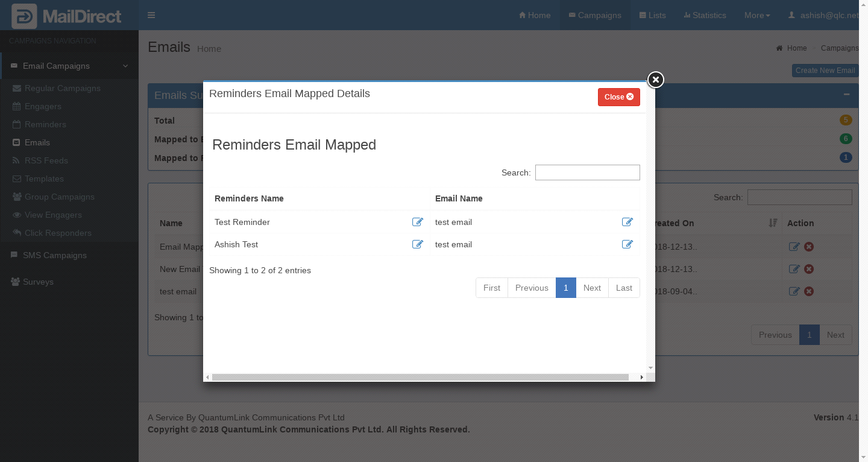Collapse the Emails Summary panel
The image size is (868, 462).
tap(846, 95)
